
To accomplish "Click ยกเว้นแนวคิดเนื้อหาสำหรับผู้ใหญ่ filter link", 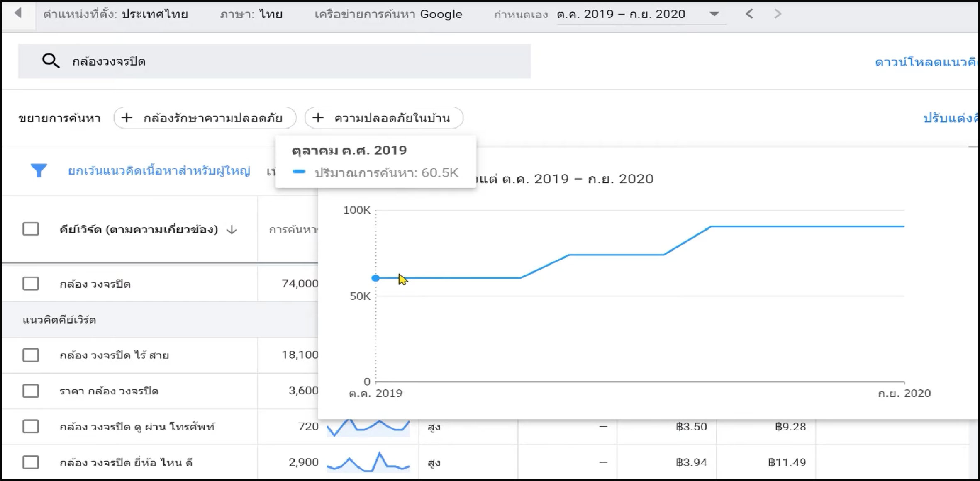I will tap(159, 171).
